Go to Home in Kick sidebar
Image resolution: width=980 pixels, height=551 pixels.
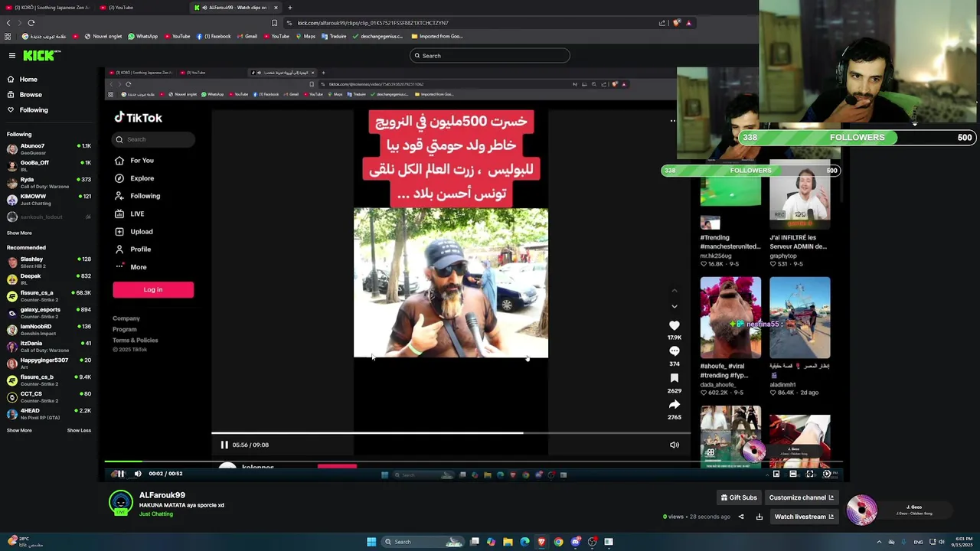28,80
